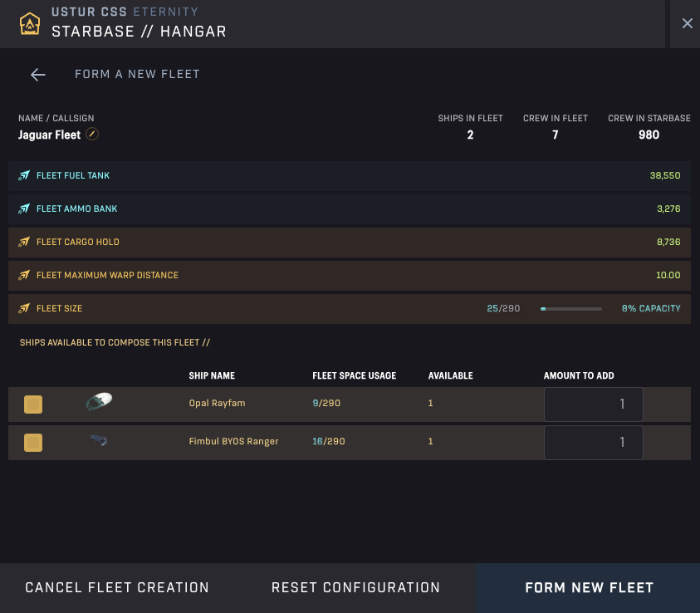
Task: Toggle the Opal Rayfam selection checkbox
Action: [x=33, y=405]
